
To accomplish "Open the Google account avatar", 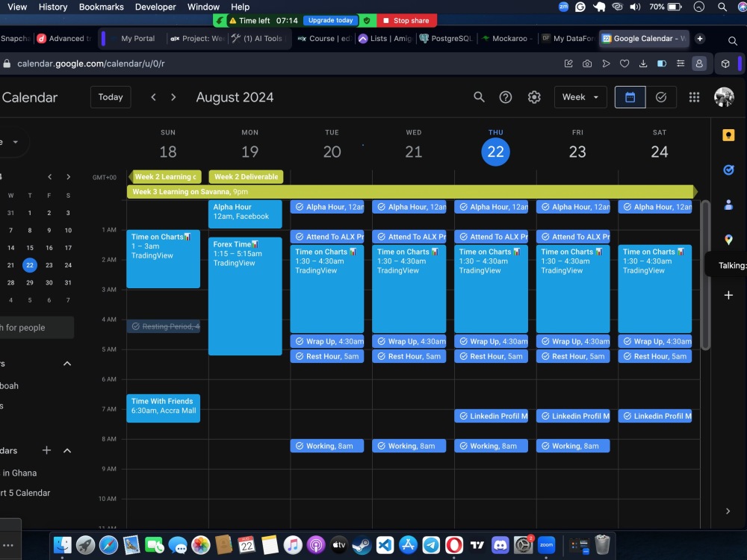I will pos(724,97).
